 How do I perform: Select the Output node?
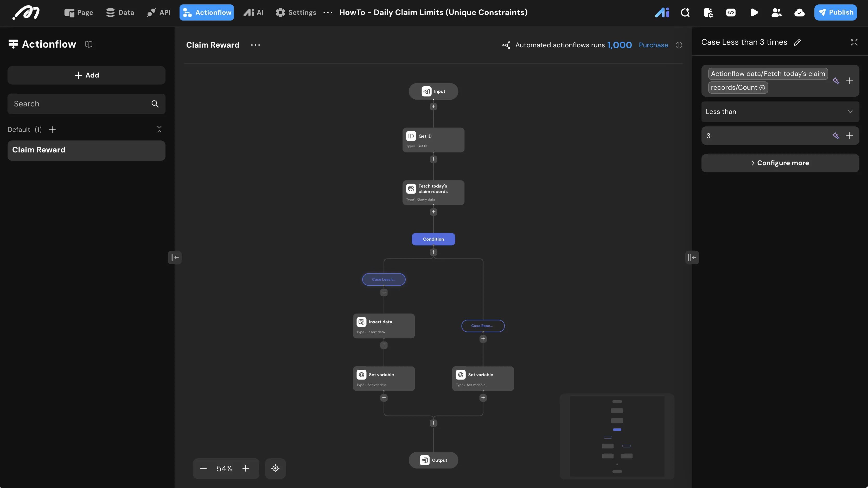click(x=433, y=460)
